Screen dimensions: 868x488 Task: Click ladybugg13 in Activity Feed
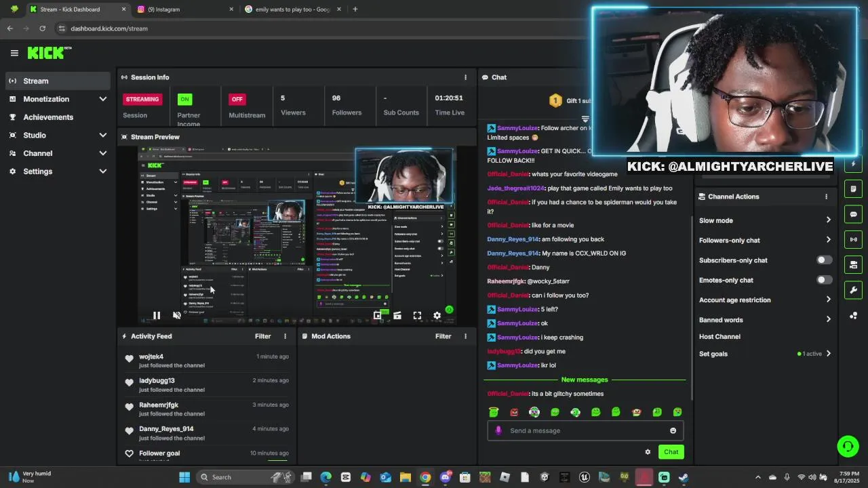(x=157, y=381)
